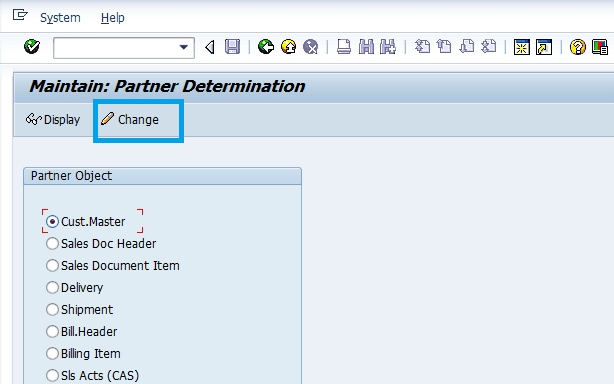Click the Save floppy disk icon
Image resolution: width=614 pixels, height=384 pixels.
pos(232,47)
